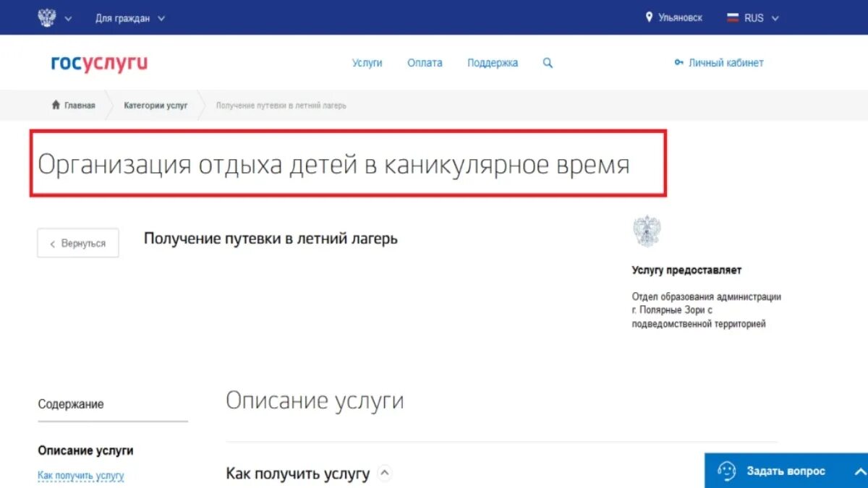Click title "Организация отдыха детей в каникулярное время"

coord(333,165)
